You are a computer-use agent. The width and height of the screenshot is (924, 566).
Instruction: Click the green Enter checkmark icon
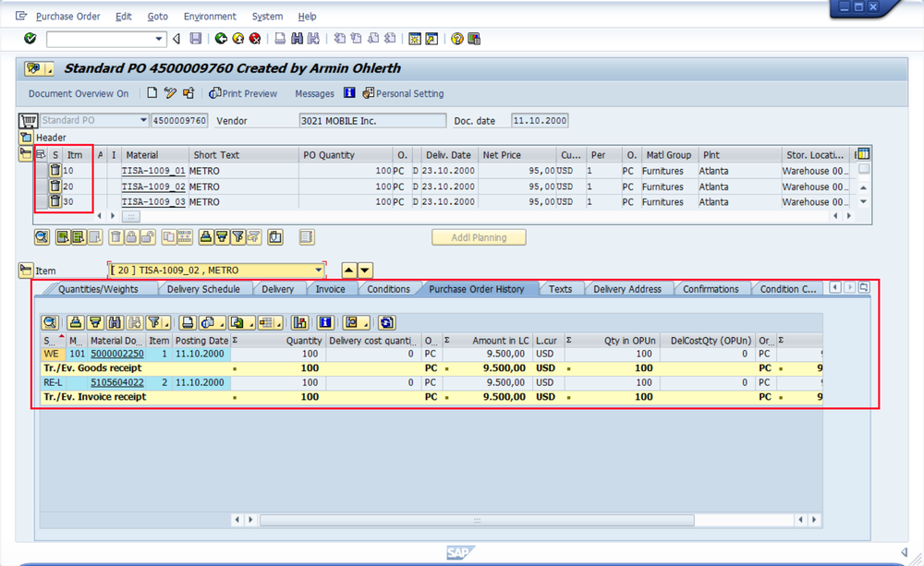click(30, 38)
